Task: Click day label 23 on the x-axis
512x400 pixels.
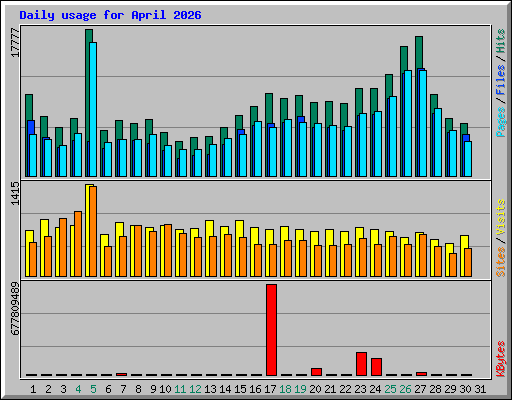Action: point(360,389)
